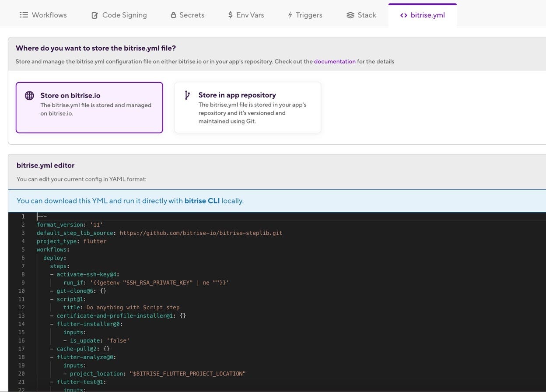Click the bitrise.yml code brackets icon
546x392 pixels.
click(x=404, y=15)
